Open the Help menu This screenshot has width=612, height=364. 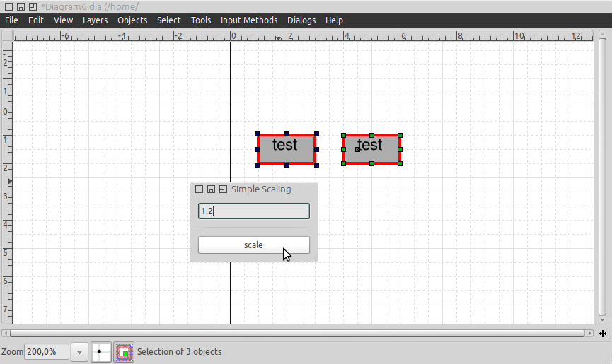coord(334,20)
